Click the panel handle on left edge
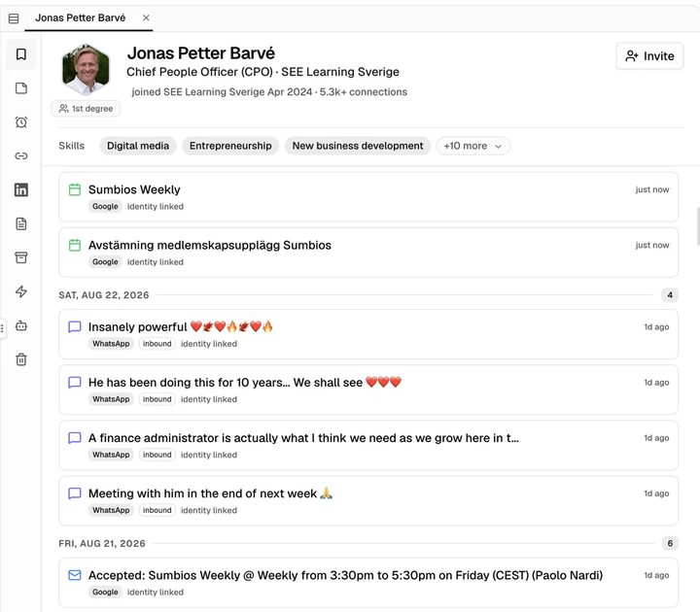The image size is (700, 612). [x=3, y=328]
